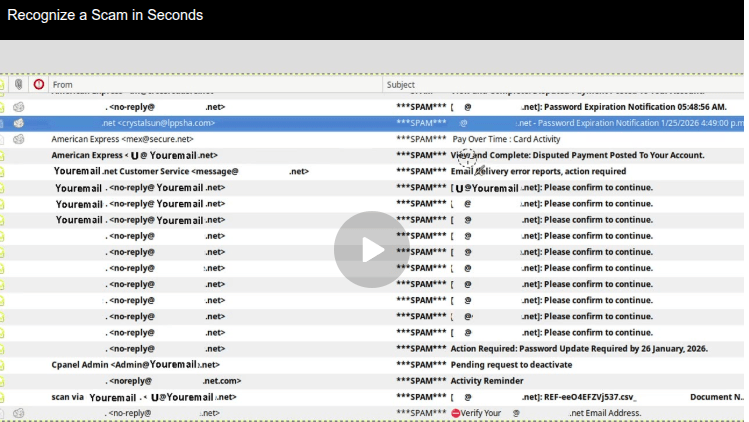Viewport: 749px width, 422px height.
Task: Sort by the attachment paperclip column
Action: coord(19,85)
